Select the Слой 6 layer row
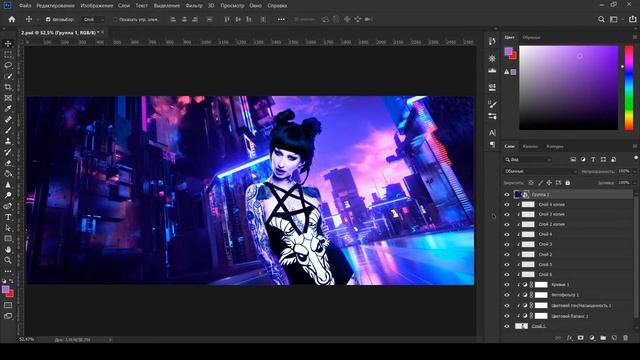 pyautogui.click(x=569, y=274)
